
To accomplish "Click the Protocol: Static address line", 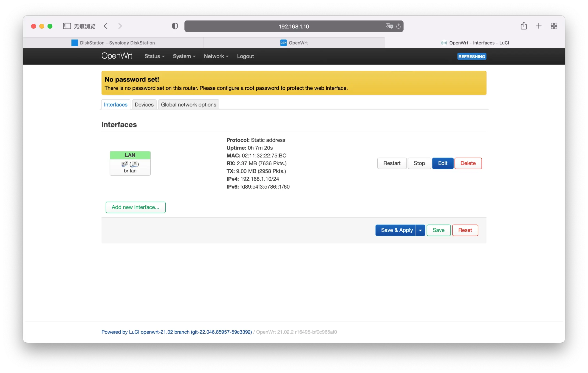I will click(256, 140).
